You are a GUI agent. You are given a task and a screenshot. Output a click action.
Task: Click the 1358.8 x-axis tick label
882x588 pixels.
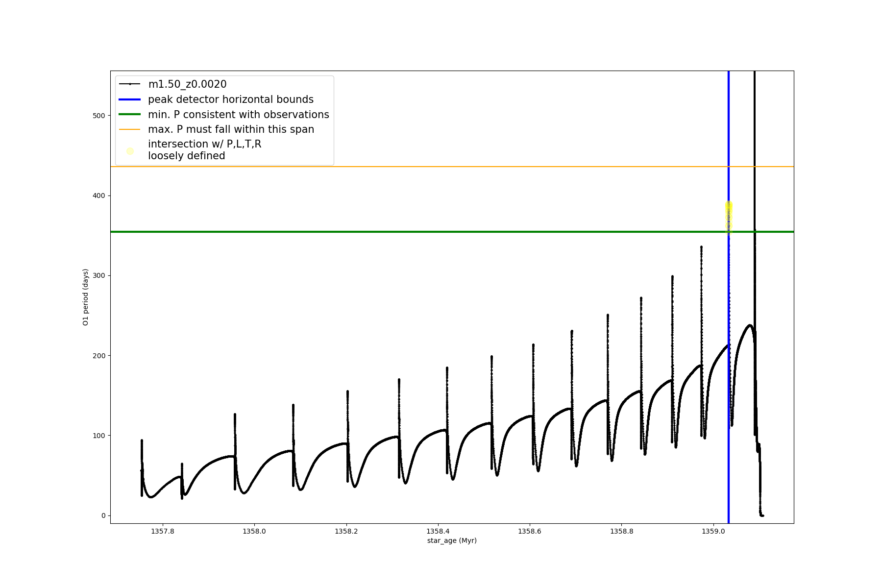621,531
